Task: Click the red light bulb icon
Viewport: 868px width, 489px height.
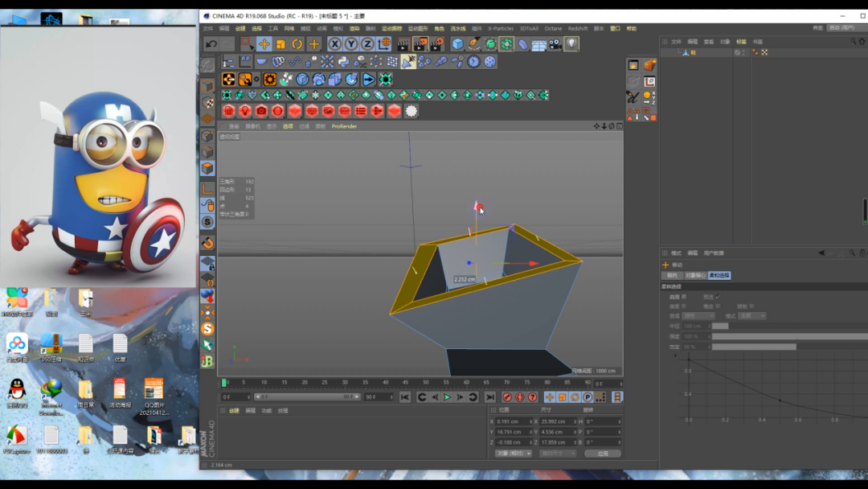Action: pos(244,111)
